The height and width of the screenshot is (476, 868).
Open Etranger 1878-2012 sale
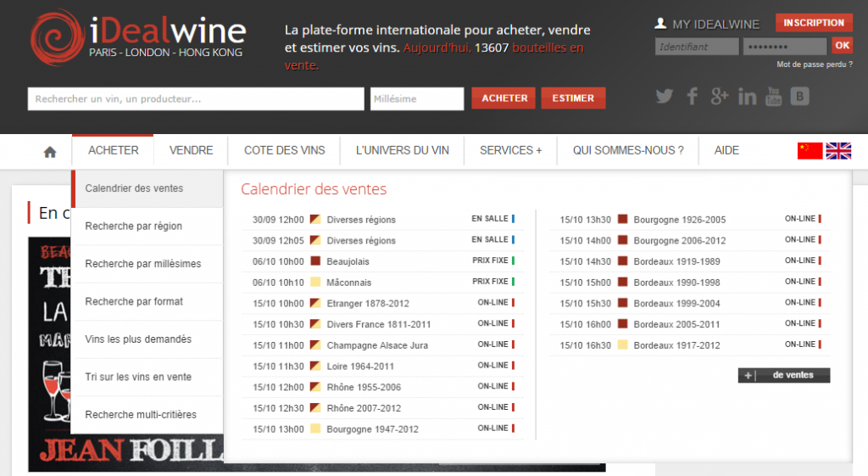pyautogui.click(x=383, y=303)
